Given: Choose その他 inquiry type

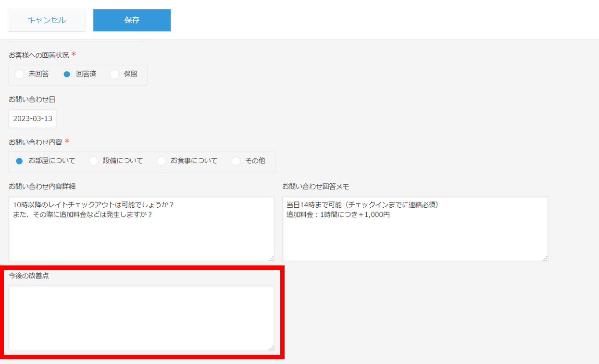Looking at the screenshot, I should (236, 161).
